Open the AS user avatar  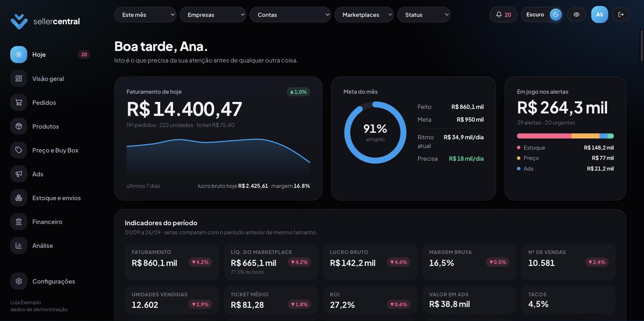click(x=599, y=15)
